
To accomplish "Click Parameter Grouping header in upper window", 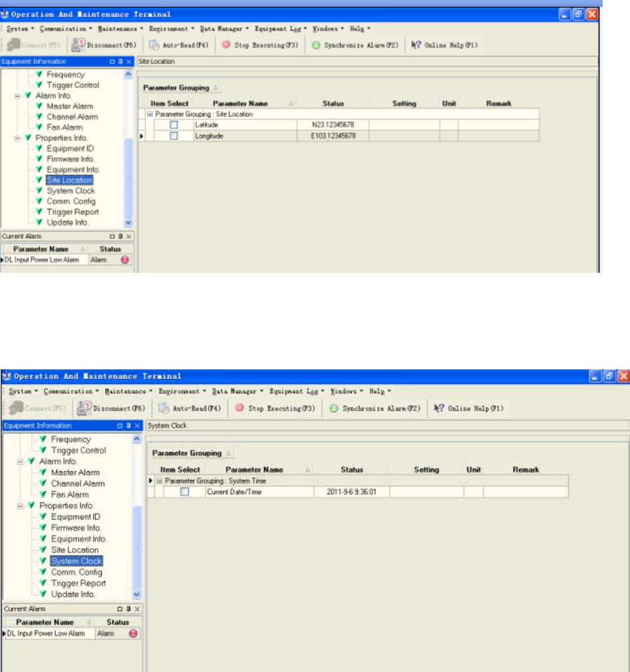I will [180, 88].
